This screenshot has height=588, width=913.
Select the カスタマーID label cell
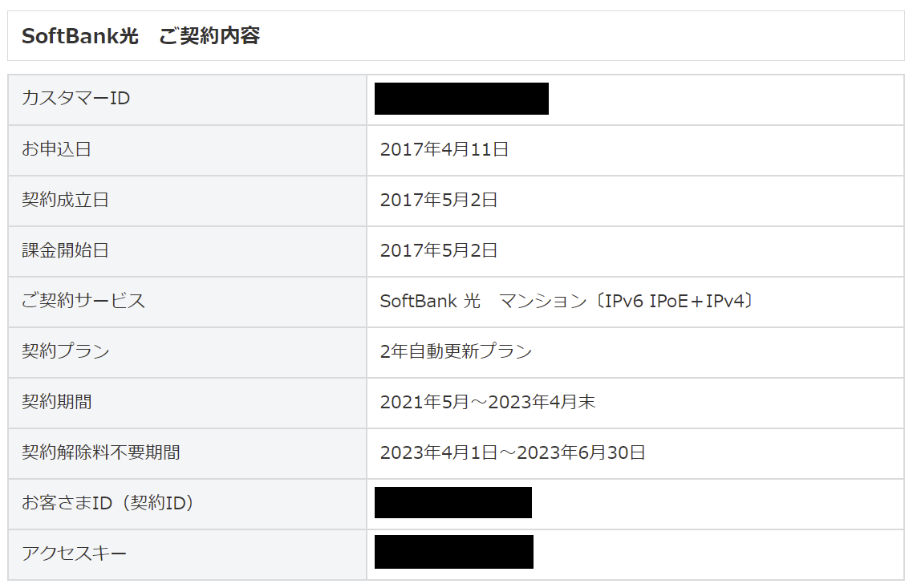point(187,99)
